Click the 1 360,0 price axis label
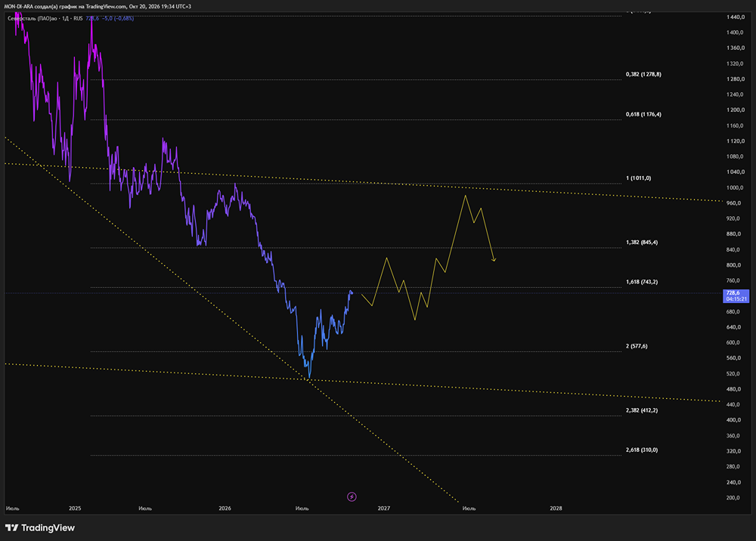This screenshot has width=756, height=541. coord(736,48)
